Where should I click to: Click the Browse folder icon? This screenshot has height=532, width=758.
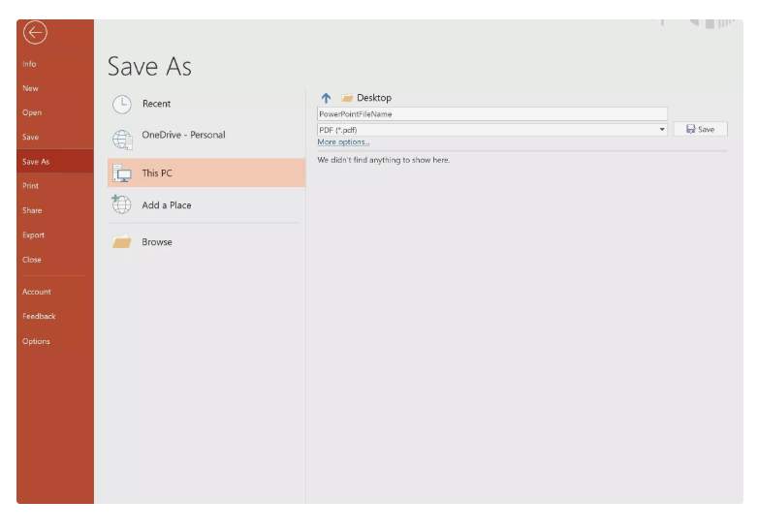pos(122,242)
